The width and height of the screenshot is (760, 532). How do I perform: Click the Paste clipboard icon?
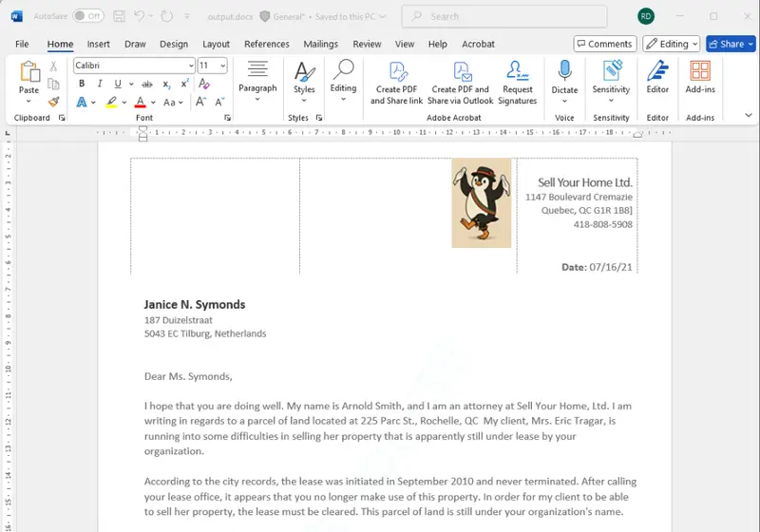coord(29,71)
